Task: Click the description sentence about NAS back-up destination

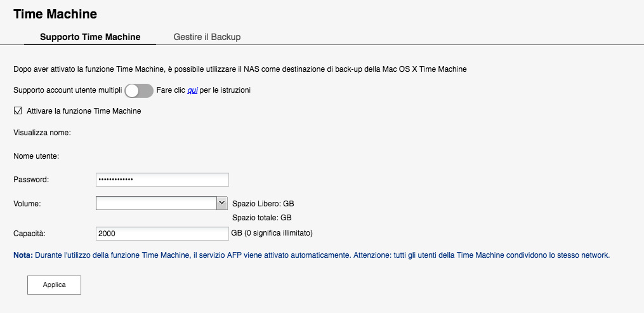Action: [240, 69]
